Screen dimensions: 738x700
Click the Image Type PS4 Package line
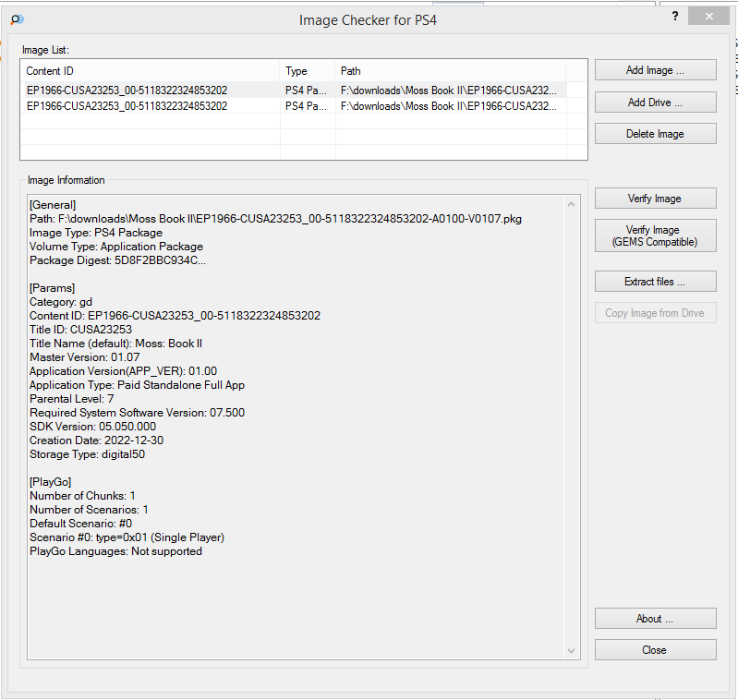95,233
